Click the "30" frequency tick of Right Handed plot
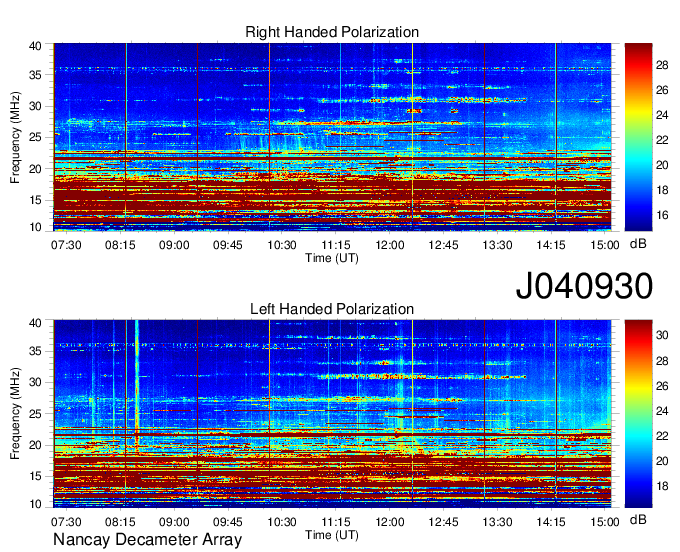The width and height of the screenshot is (680, 552). coord(35,106)
